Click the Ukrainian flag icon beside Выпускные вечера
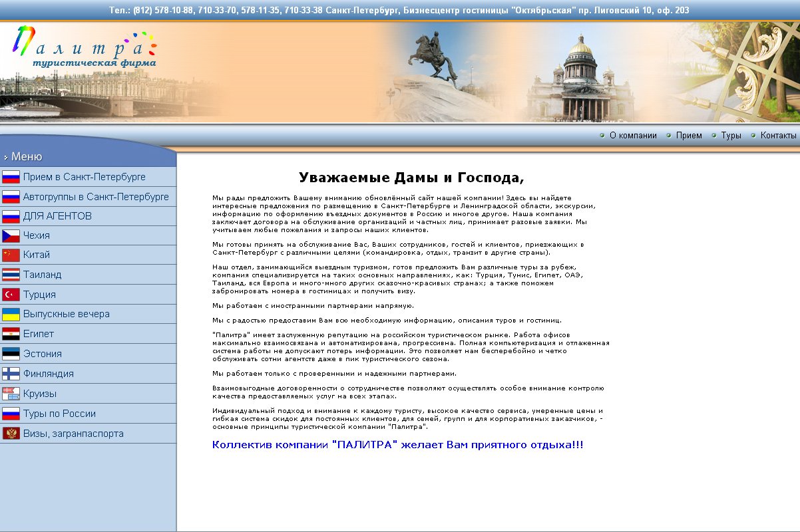Viewport: 800px width, 532px height. coord(9,313)
